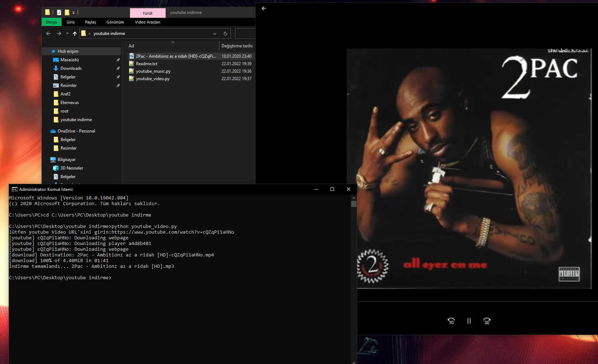Click quick access properties icon in title bar
The image size is (598, 364).
[x=59, y=12]
